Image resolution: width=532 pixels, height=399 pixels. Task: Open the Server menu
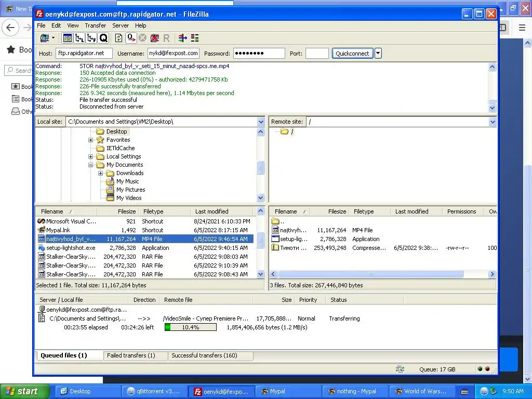(x=121, y=25)
